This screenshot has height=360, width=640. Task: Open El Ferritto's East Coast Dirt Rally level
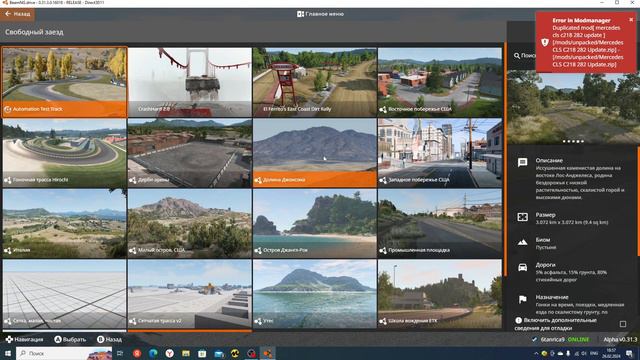pos(315,82)
